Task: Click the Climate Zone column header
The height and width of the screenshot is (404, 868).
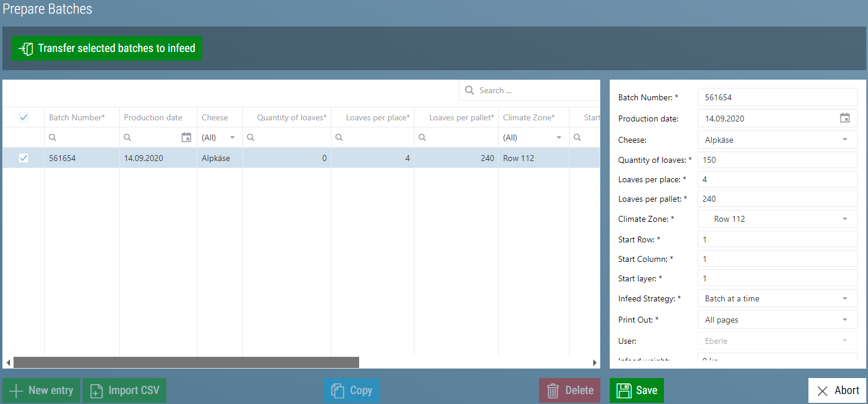Action: click(528, 117)
